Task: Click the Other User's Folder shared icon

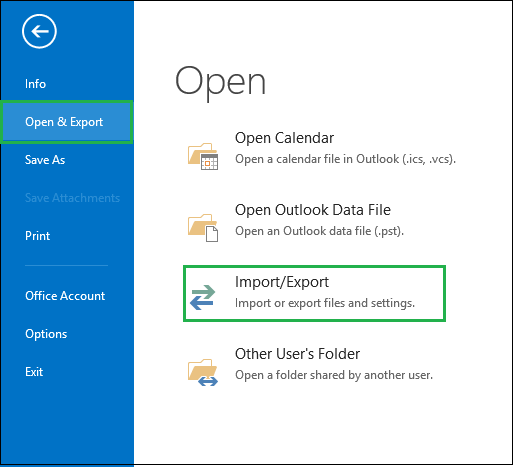Action: (203, 372)
